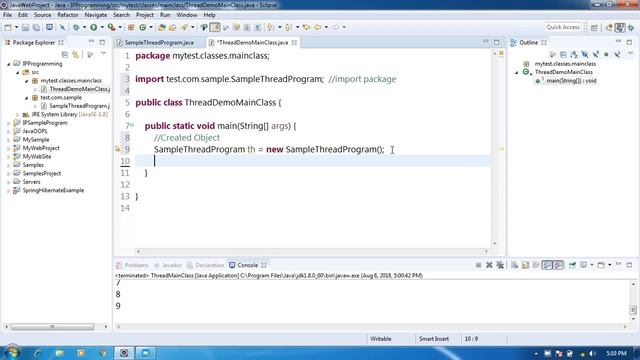Screen dimensions: 640x360
Task: Open the Project menu
Action: click(x=145, y=15)
